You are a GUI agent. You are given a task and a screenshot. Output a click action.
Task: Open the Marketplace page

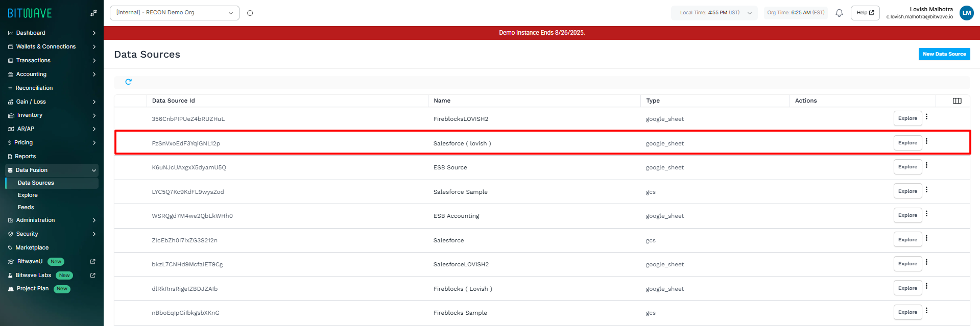(x=32, y=248)
